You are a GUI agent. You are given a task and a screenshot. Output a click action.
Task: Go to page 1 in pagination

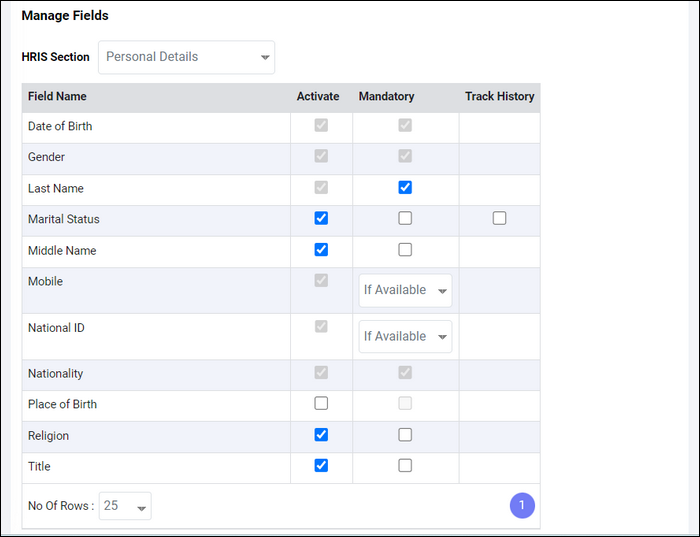(x=522, y=506)
